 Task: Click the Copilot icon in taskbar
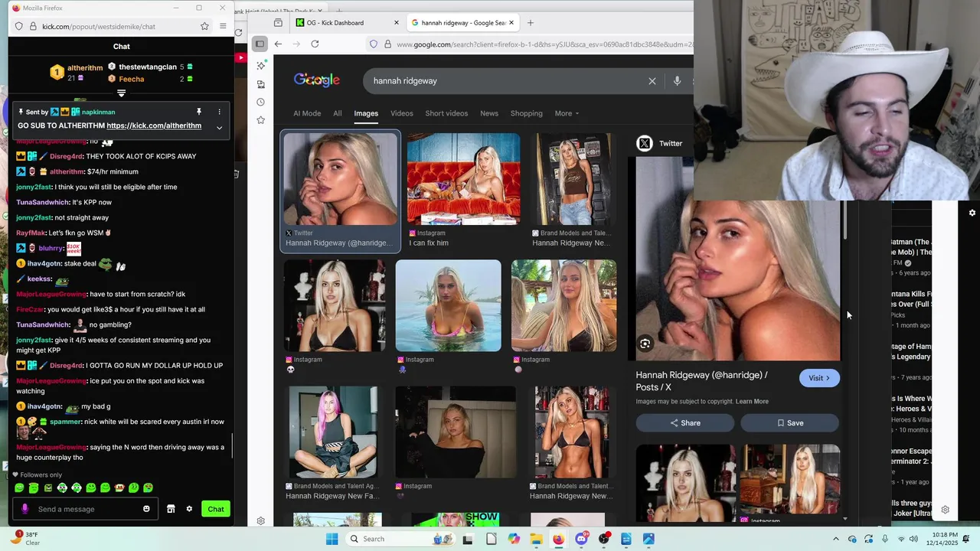(x=514, y=539)
